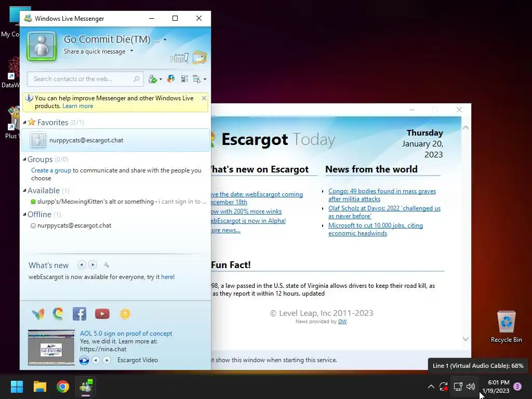Select nurppycats@escargot.chat in Favorites

pyautogui.click(x=115, y=140)
